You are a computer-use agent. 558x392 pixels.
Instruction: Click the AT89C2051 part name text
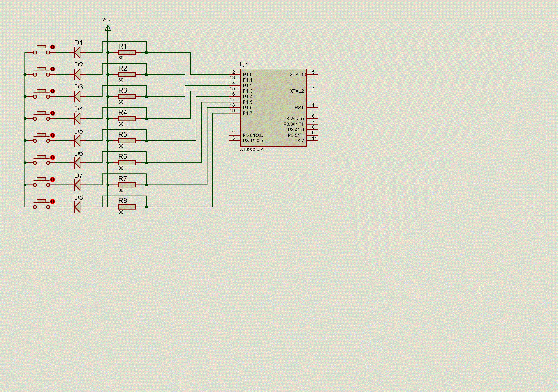(252, 150)
